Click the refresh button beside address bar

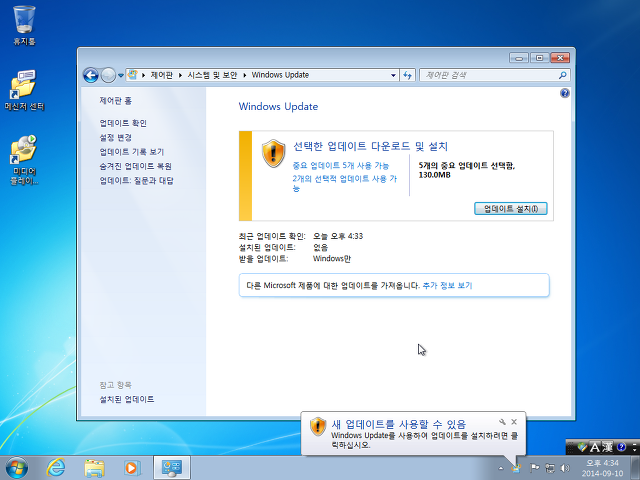coord(407,75)
